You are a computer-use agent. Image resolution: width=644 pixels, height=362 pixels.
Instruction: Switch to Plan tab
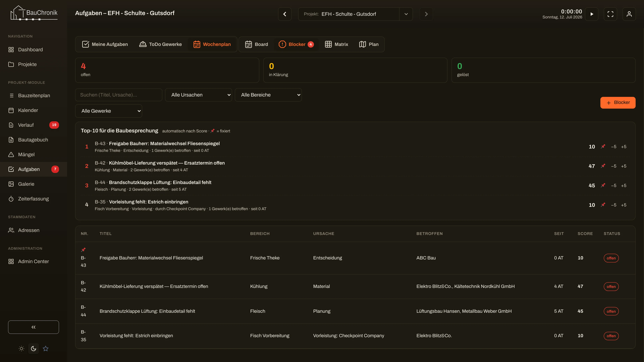click(x=369, y=44)
